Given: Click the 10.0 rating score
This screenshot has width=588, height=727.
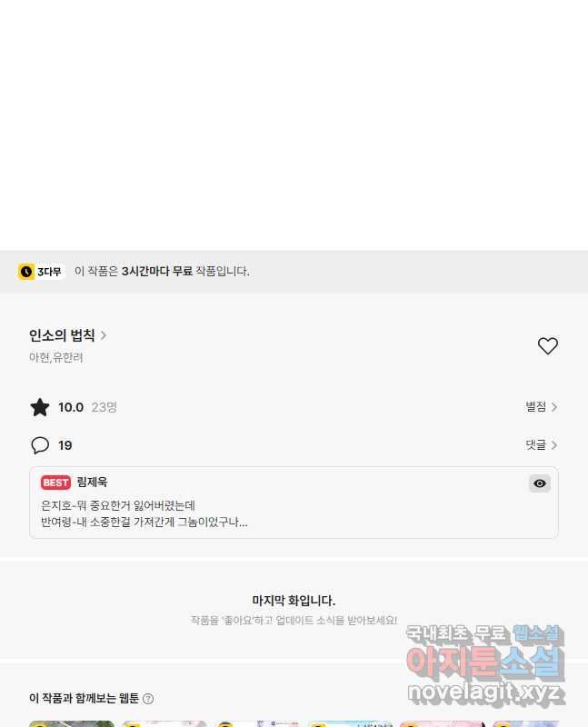Looking at the screenshot, I should pyautogui.click(x=71, y=407).
